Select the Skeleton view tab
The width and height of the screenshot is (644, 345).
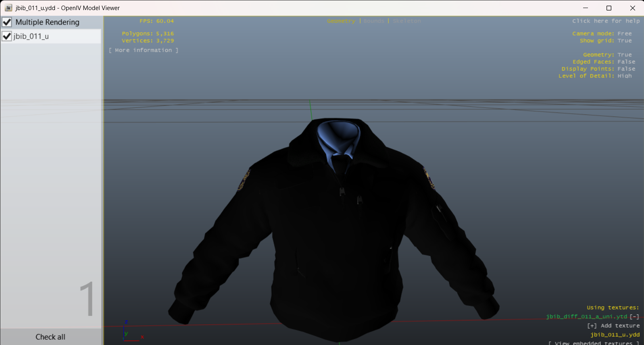406,21
